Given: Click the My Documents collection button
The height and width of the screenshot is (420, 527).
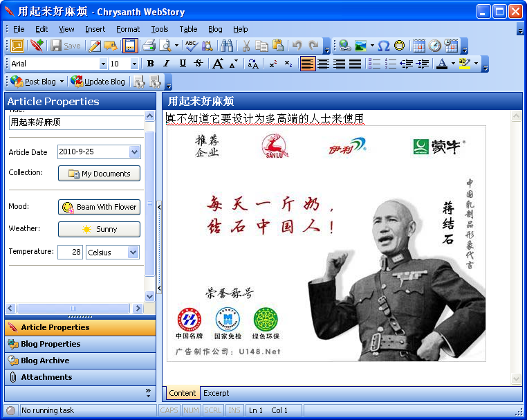Looking at the screenshot, I should click(99, 174).
